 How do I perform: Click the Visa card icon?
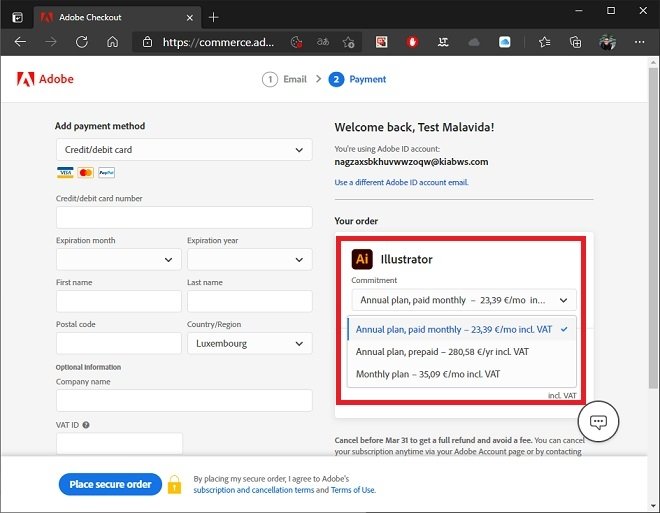65,173
